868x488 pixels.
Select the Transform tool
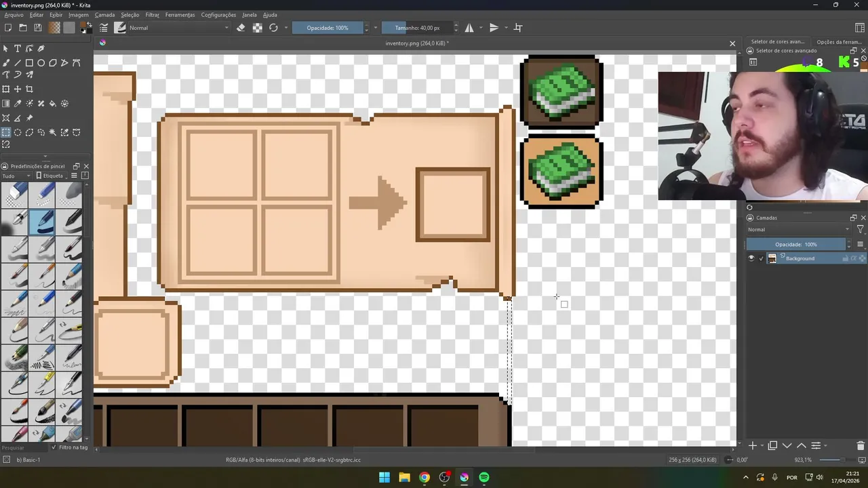coord(6,89)
